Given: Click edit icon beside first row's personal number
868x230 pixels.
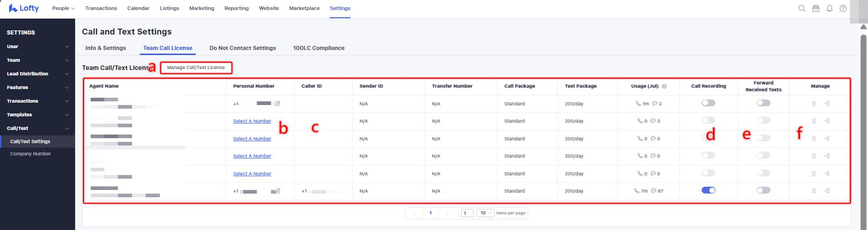Looking at the screenshot, I should coord(277,104).
